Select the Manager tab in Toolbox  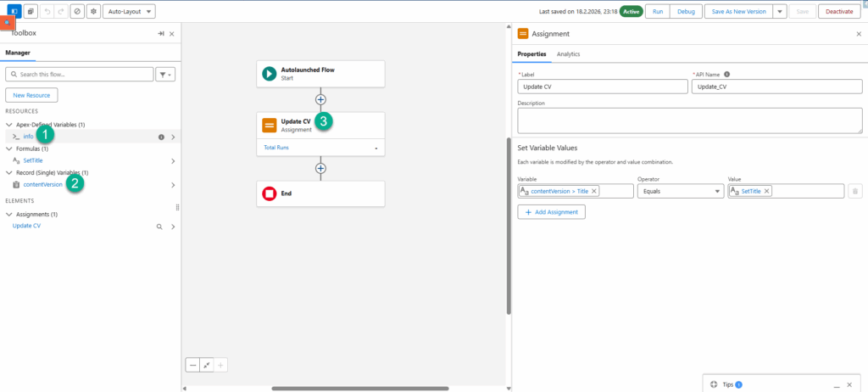(x=18, y=53)
